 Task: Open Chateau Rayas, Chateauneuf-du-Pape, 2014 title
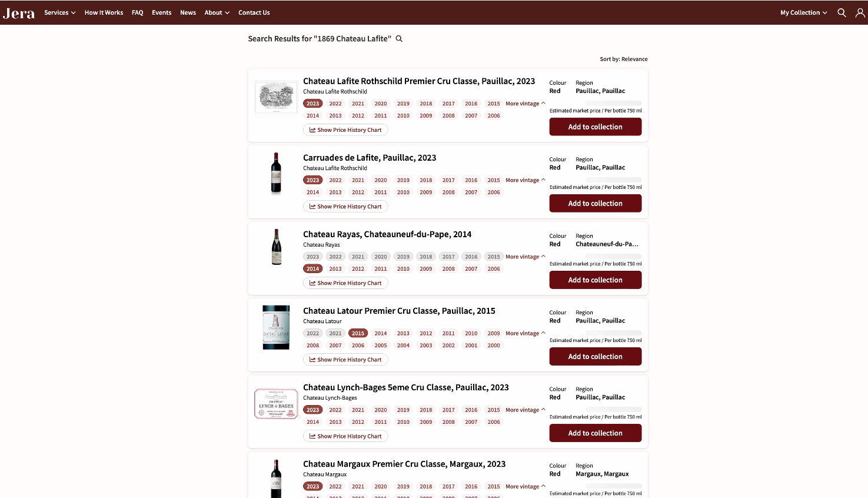coord(387,234)
